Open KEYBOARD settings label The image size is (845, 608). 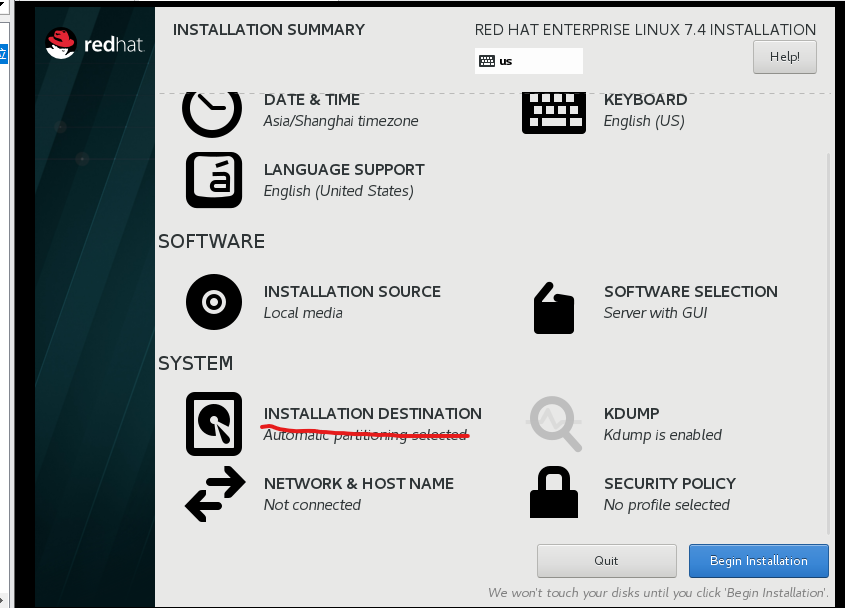point(645,100)
